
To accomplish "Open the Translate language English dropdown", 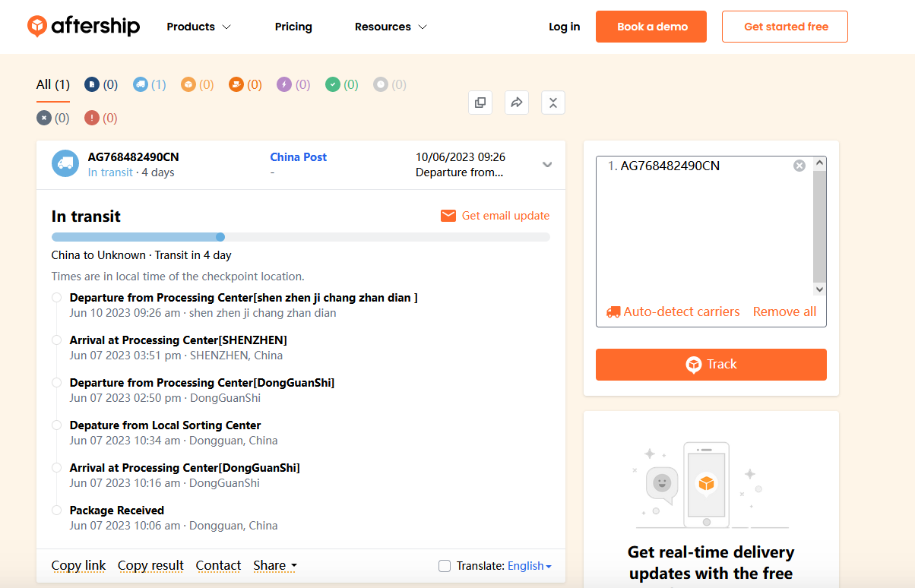I will pos(529,566).
